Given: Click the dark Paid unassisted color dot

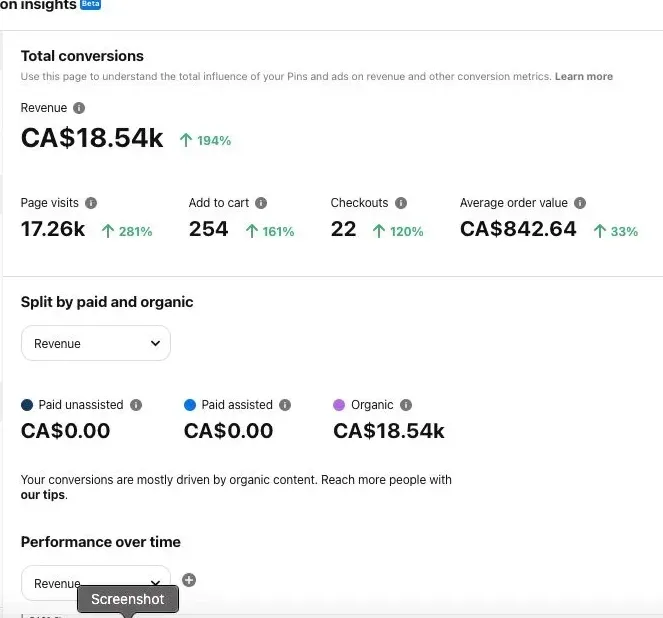Looking at the screenshot, I should coord(27,405).
